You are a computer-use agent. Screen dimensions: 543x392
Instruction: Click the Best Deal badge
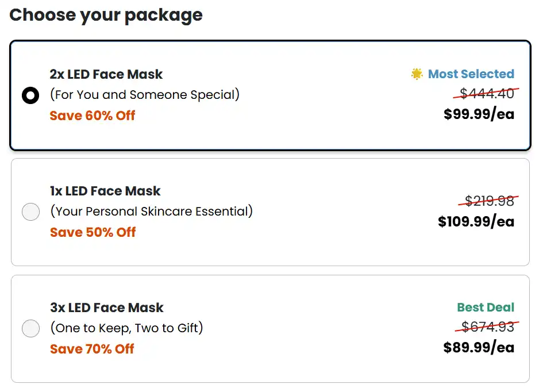click(486, 308)
